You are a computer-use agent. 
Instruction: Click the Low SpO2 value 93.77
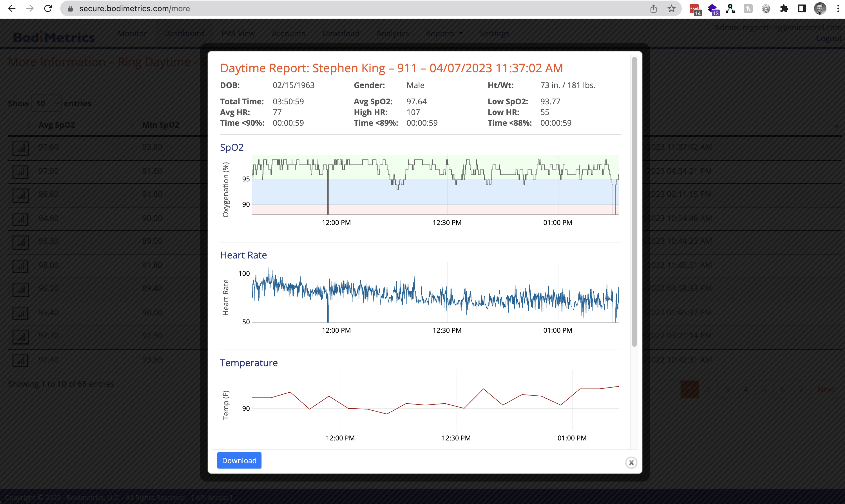coord(550,101)
